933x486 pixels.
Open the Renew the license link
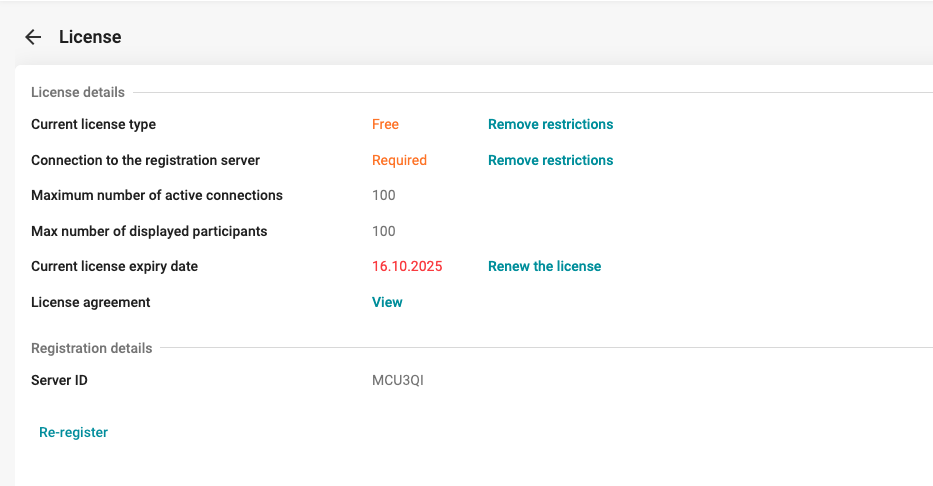[544, 267]
